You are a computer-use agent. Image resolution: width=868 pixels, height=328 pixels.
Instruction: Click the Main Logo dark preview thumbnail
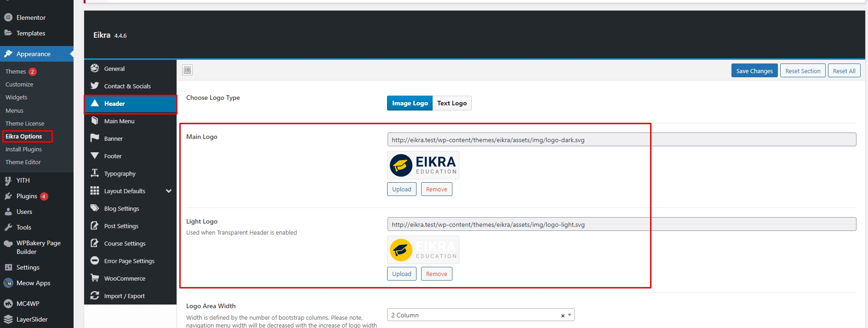[x=423, y=165]
